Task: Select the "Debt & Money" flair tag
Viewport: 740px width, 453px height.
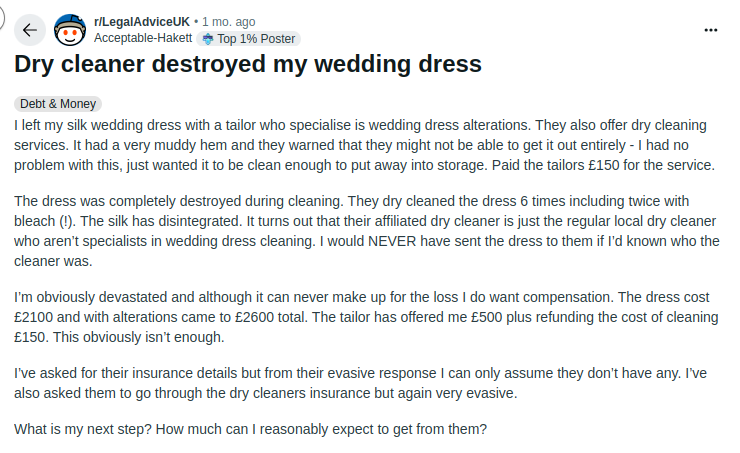Action: coord(59,103)
